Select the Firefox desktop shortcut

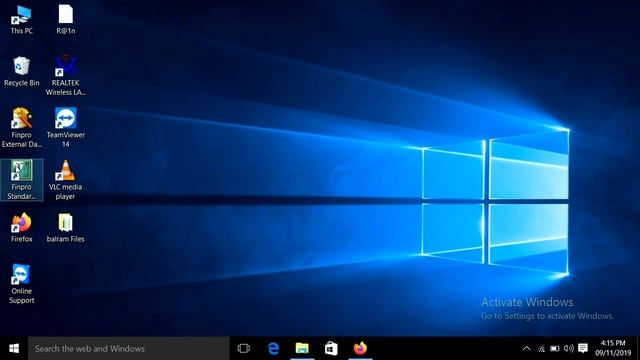[x=22, y=228]
